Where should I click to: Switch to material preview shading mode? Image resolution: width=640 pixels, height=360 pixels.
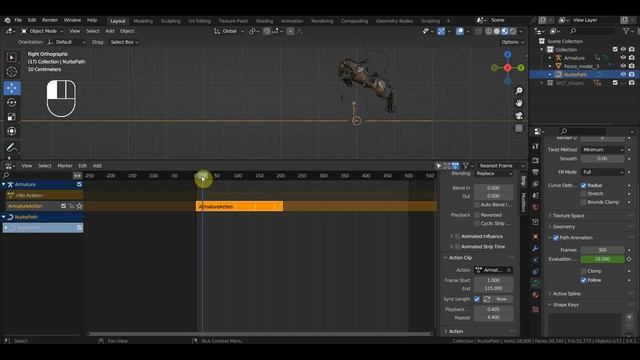pyautogui.click(x=505, y=31)
